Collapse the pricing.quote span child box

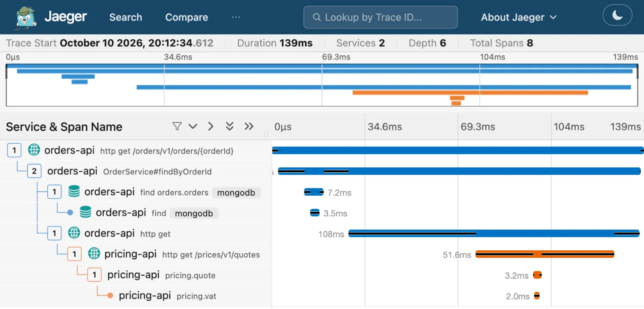[94, 275]
